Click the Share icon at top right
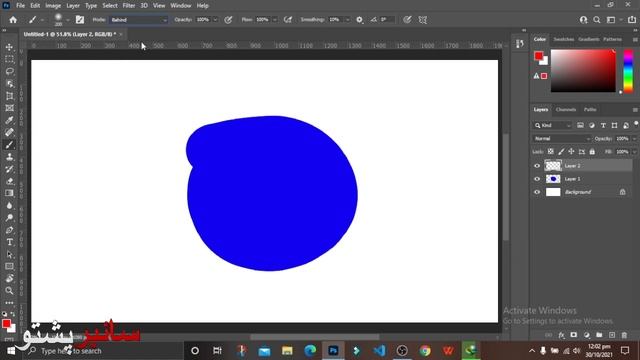The width and height of the screenshot is (640, 360). click(631, 20)
